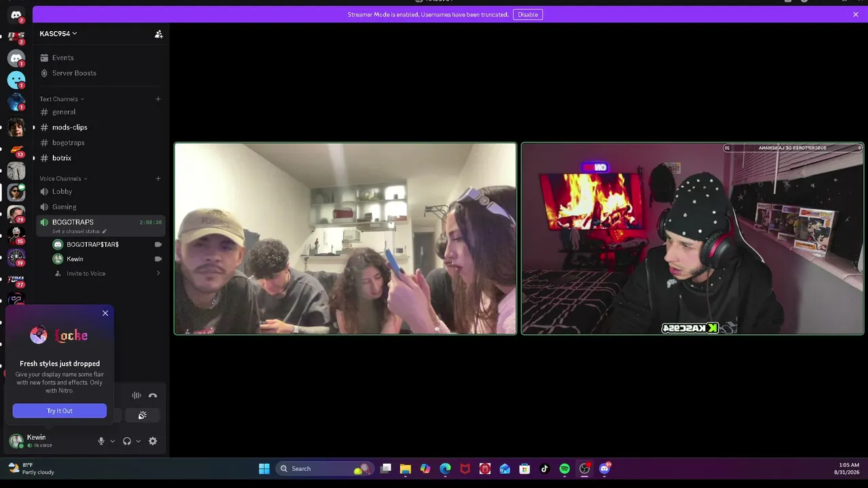The image size is (868, 488).
Task: Open the server with the 13 badge
Action: (16, 149)
